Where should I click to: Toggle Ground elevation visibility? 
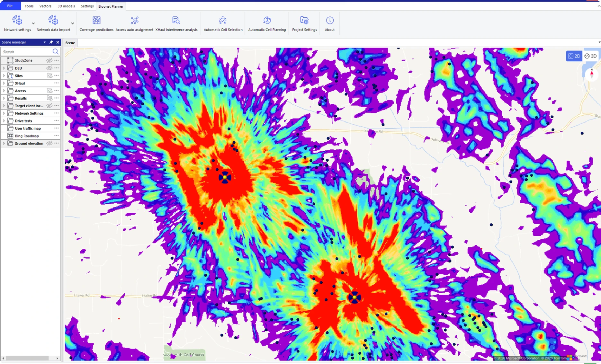49,143
